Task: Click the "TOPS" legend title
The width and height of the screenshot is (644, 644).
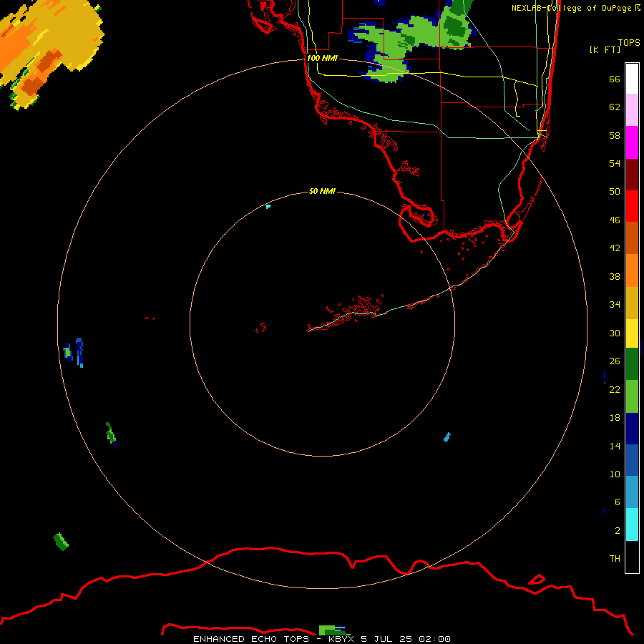Action: click(x=629, y=42)
